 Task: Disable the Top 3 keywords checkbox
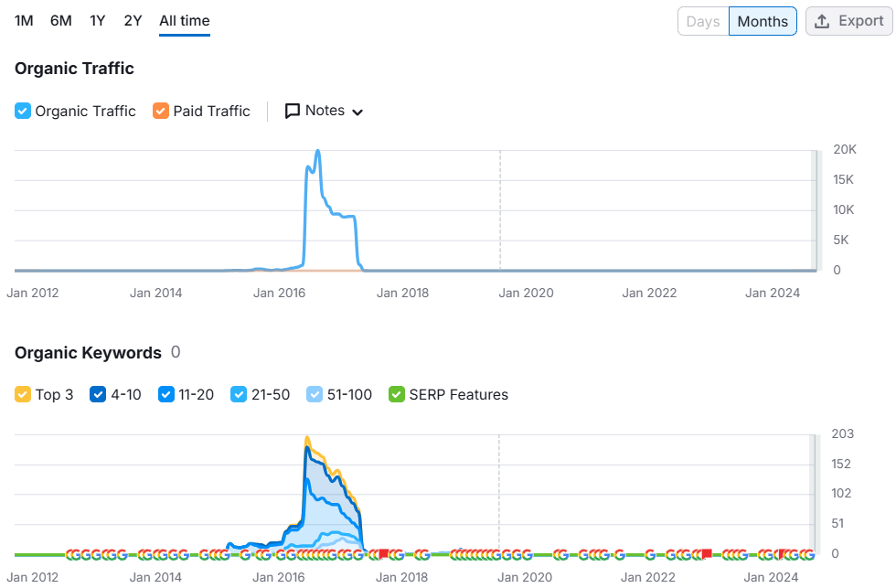tap(22, 394)
